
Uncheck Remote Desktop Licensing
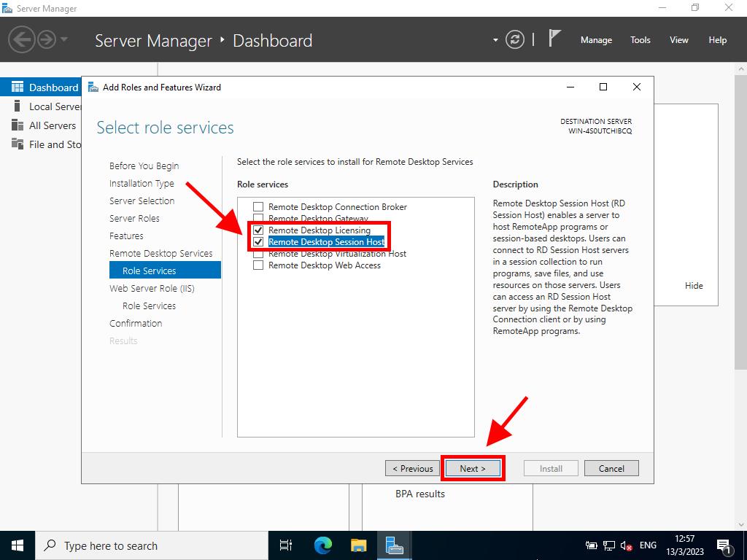(x=258, y=230)
